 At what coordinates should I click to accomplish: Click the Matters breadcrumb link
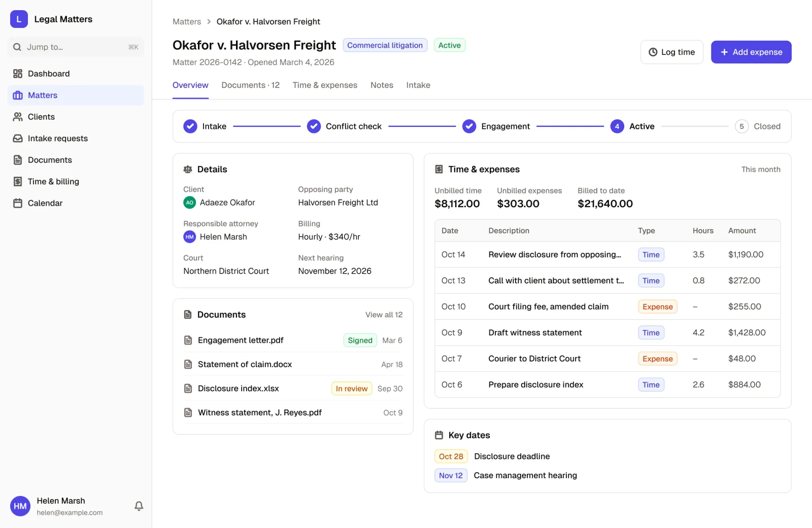coord(187,22)
